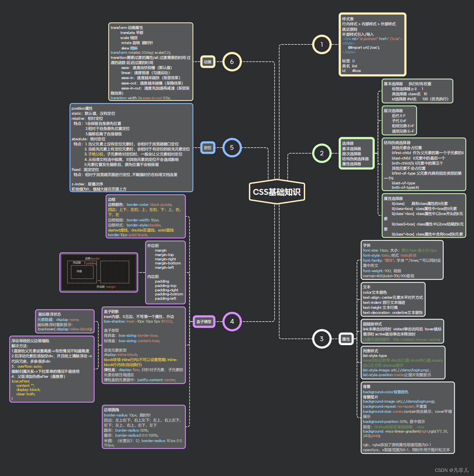Select the 文本 properties note box
Image resolution: width=474 pixels, height=476 pixels.
click(393, 299)
